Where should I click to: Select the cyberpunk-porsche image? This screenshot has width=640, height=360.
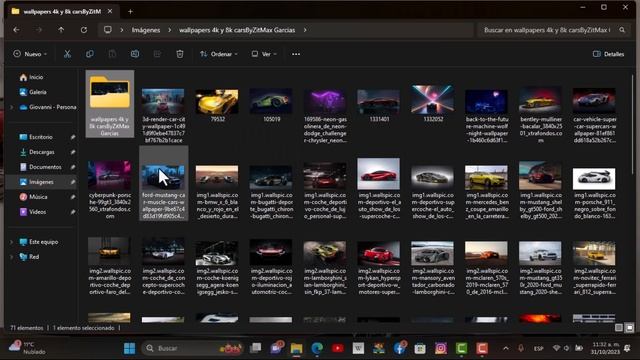tap(110, 189)
